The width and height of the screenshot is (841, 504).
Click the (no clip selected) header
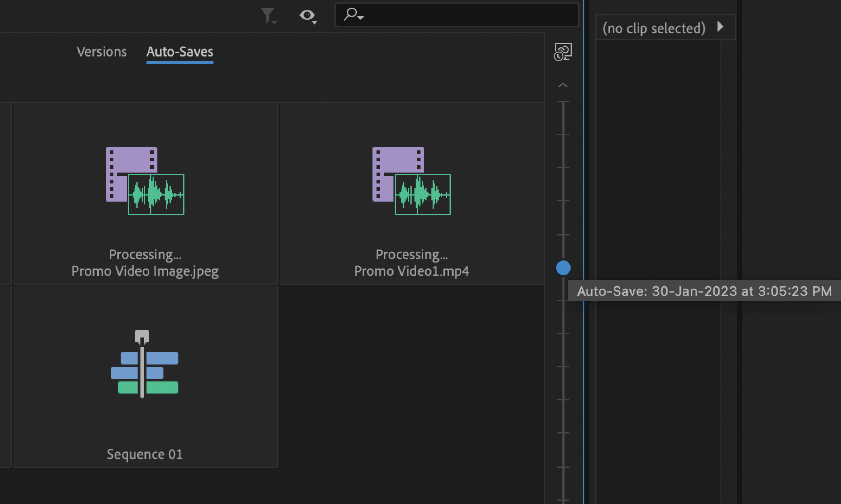tap(654, 27)
